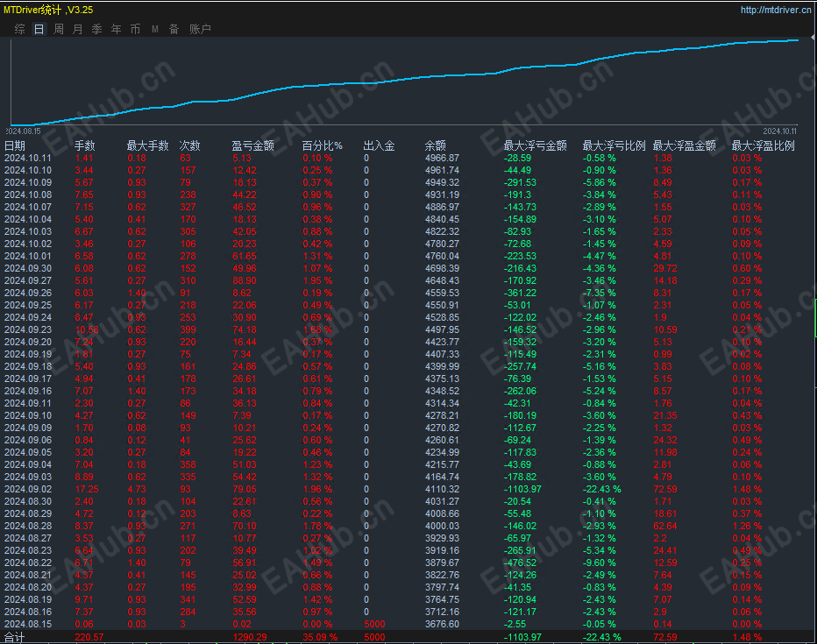Switch to the 综 summary tab
Image resolution: width=817 pixels, height=644 pixels.
point(20,29)
